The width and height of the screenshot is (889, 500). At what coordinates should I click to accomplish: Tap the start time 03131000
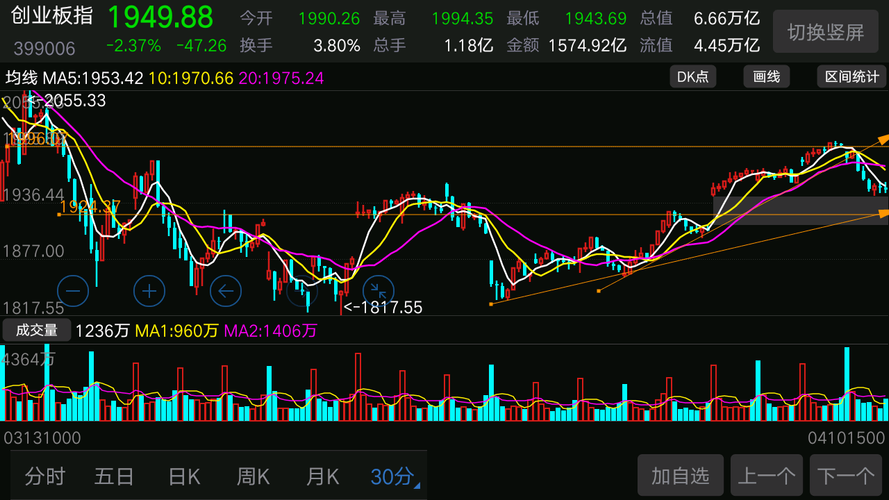[x=43, y=438]
